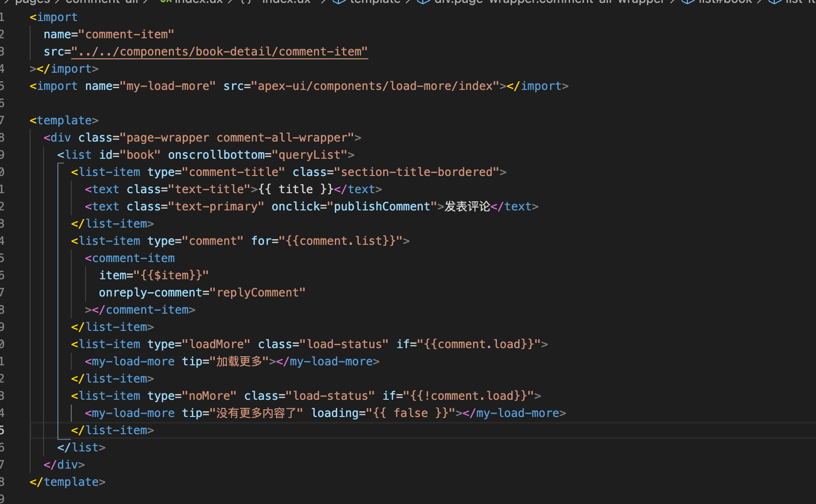816x504 pixels.
Task: Click the 发表评论 text content
Action: pos(467,207)
